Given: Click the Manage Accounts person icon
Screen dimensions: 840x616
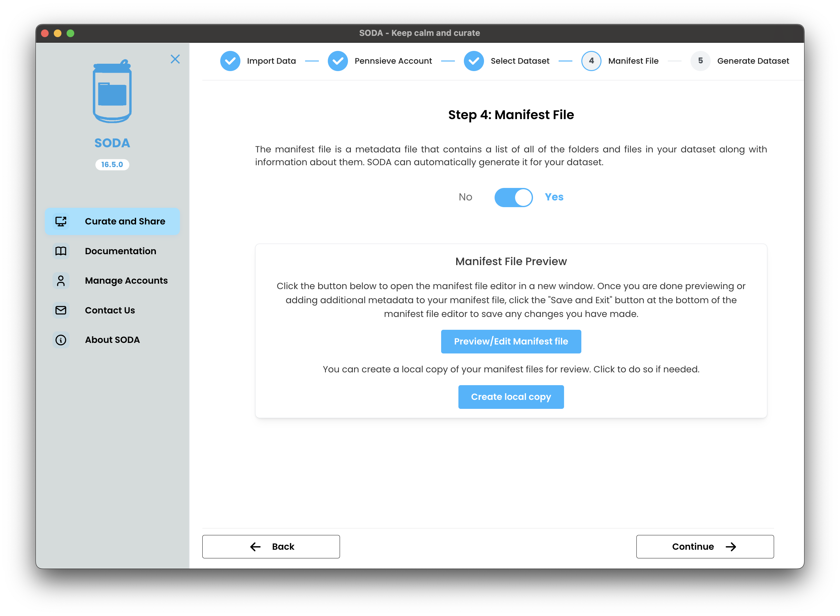Looking at the screenshot, I should [61, 280].
